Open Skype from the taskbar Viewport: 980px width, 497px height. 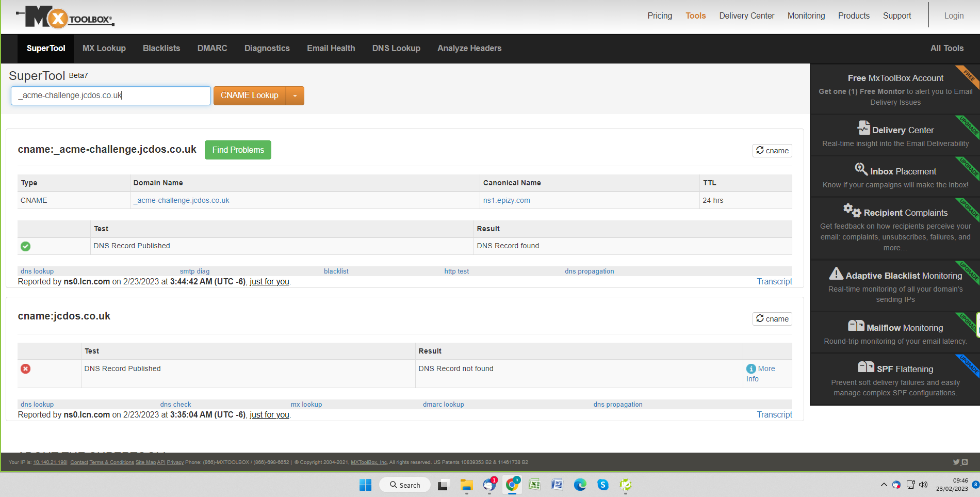click(x=602, y=485)
